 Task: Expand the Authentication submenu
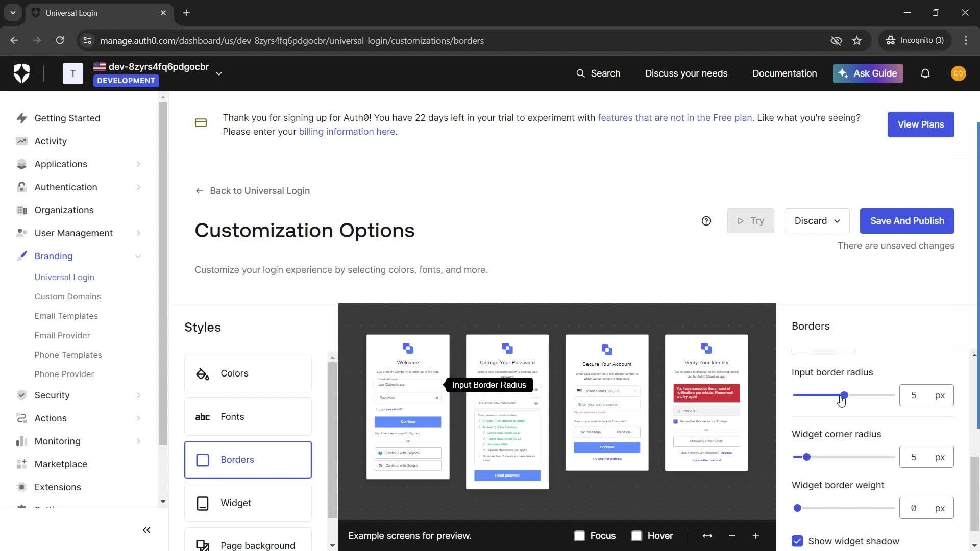coord(138,187)
